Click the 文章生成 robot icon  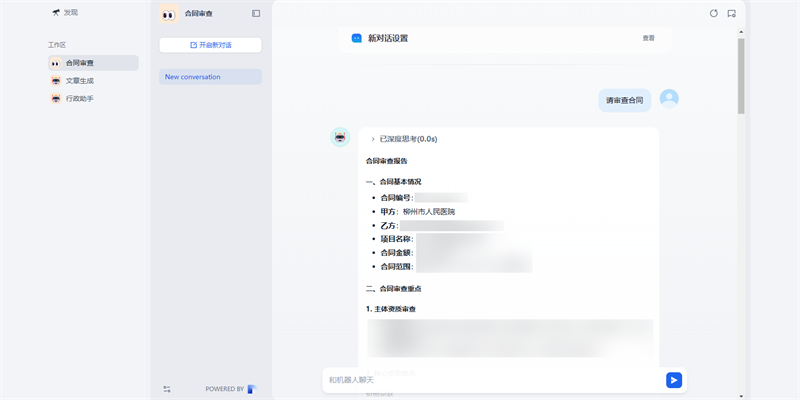pyautogui.click(x=56, y=81)
